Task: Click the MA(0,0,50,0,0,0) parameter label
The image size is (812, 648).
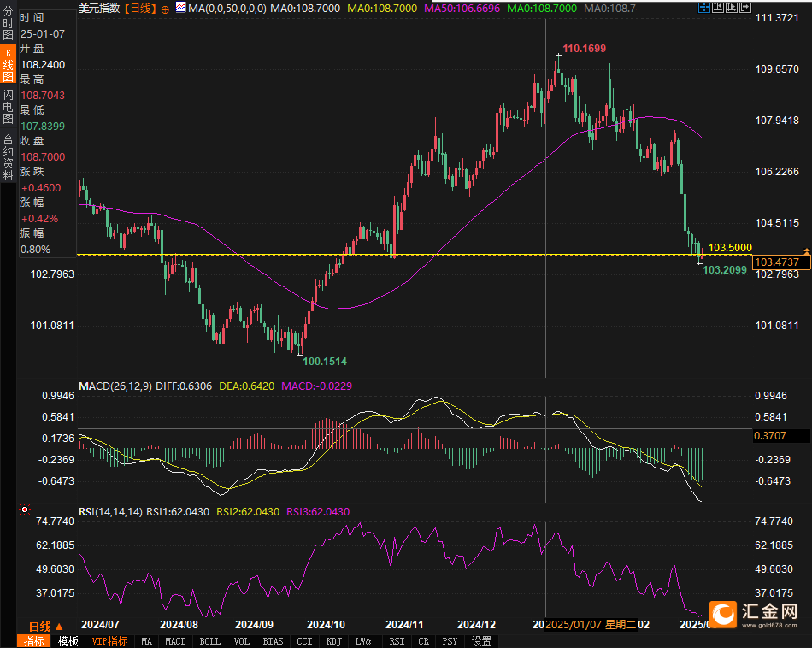Action: 227,9
